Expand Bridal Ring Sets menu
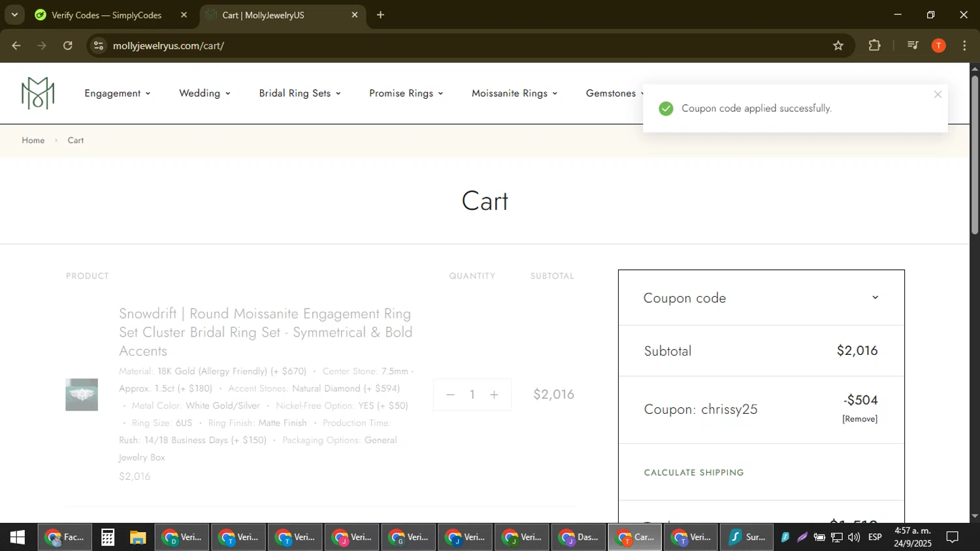Screen dimensions: 980x551 [300, 93]
